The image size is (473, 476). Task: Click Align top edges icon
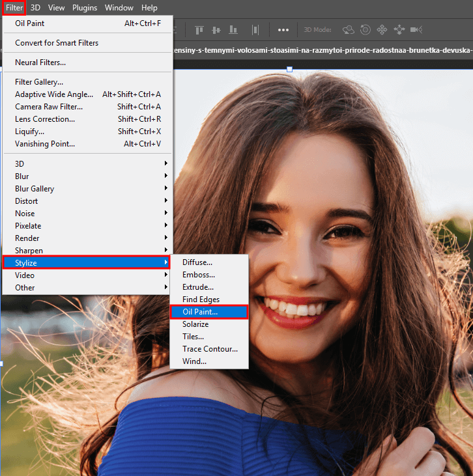[199, 30]
